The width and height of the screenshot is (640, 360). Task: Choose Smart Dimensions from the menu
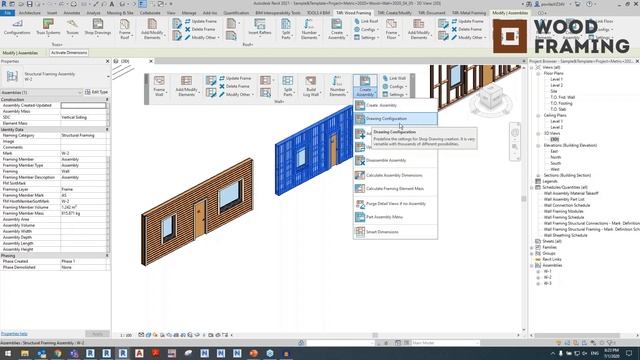[x=395, y=232]
